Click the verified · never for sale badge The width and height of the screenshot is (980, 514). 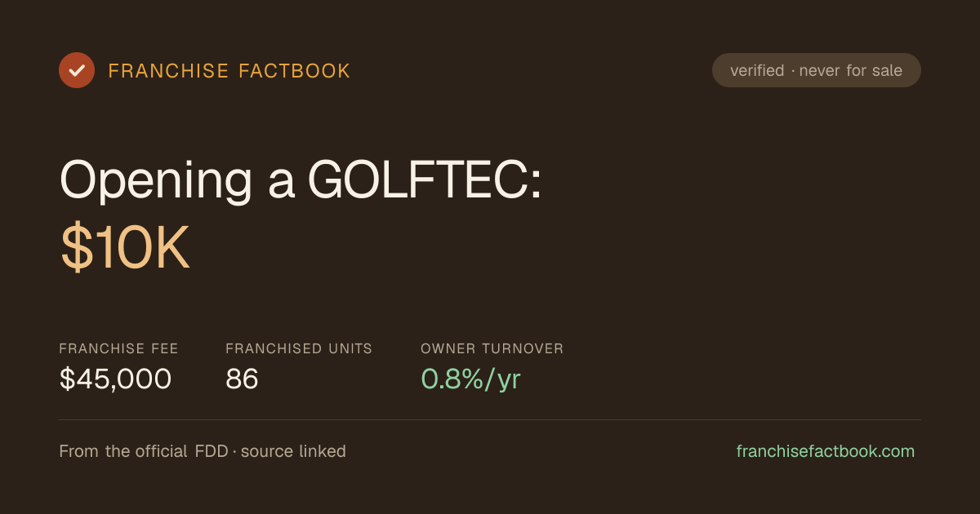coord(817,70)
